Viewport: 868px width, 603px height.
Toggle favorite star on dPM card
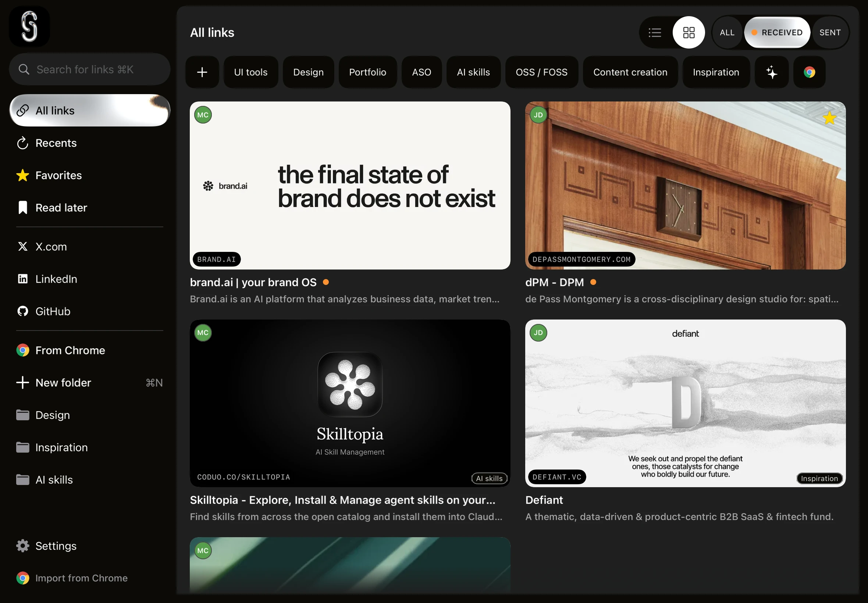(829, 118)
